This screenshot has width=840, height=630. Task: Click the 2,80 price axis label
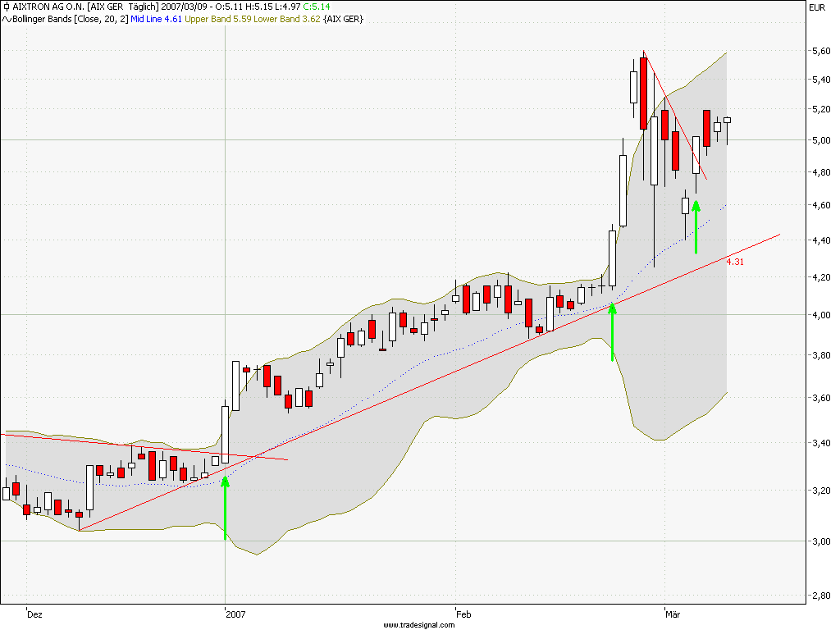coord(821,596)
